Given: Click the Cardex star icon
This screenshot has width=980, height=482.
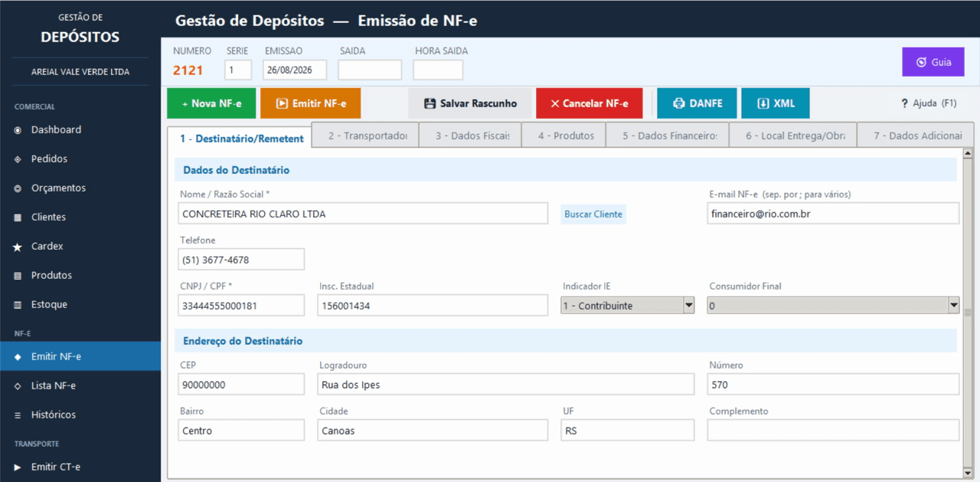Looking at the screenshot, I should tap(18, 247).
